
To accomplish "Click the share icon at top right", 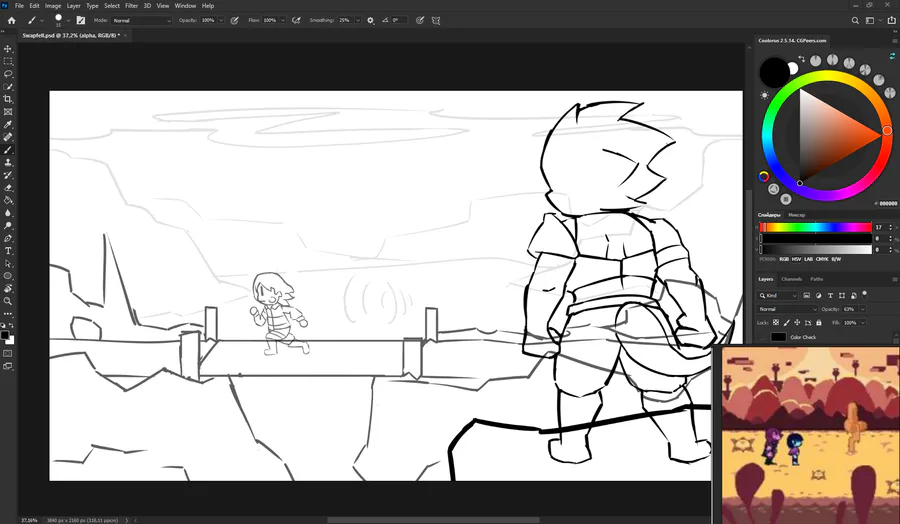I will click(x=891, y=20).
